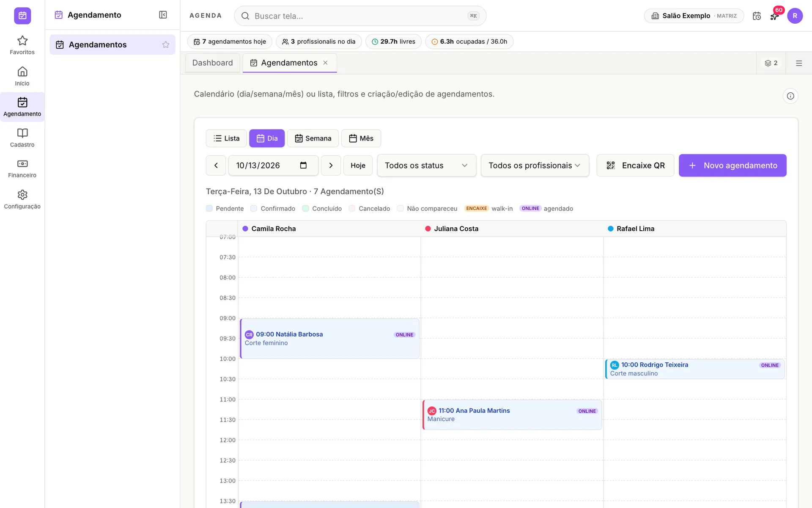Screen dimensions: 812x508
Task: Click the 6.3h ocupadas chip
Action: pyautogui.click(x=469, y=41)
